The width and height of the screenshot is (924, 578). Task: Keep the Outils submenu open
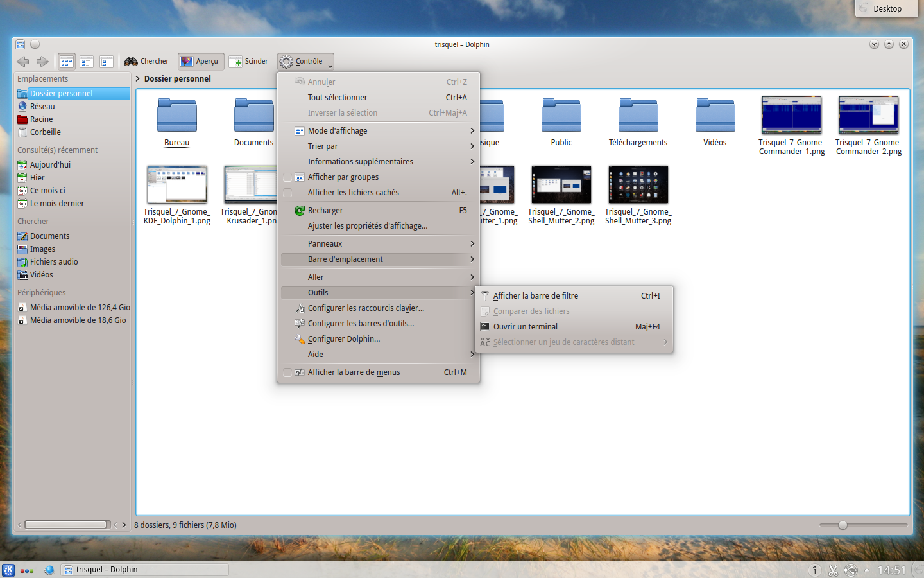[379, 293]
